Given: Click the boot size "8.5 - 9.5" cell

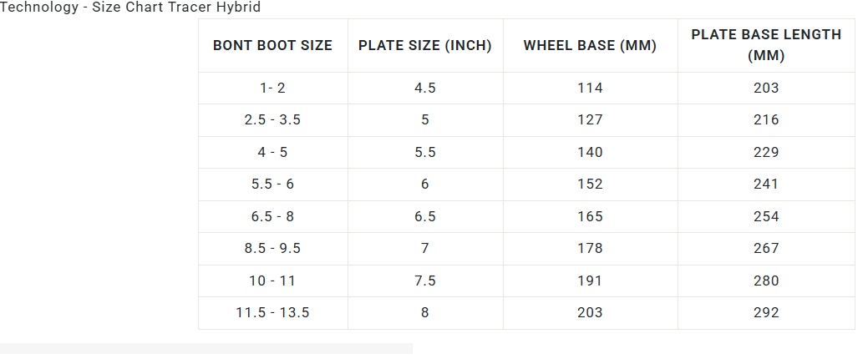Looking at the screenshot, I should pyautogui.click(x=272, y=248).
